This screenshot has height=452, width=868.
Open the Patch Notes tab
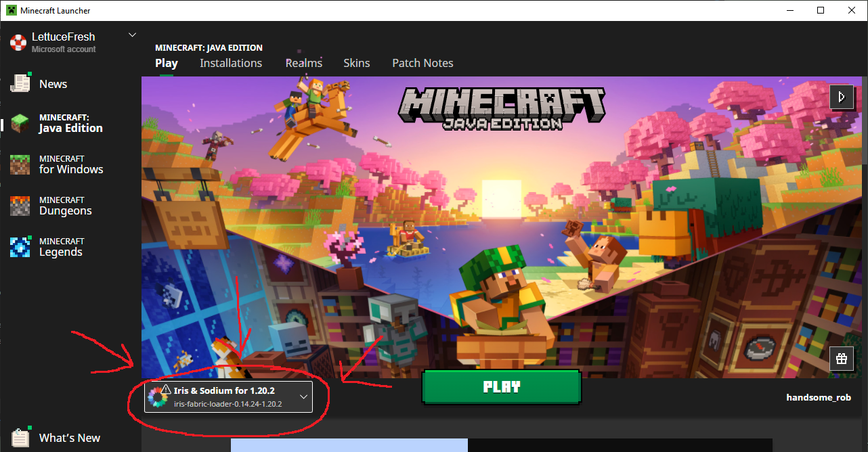pyautogui.click(x=422, y=63)
